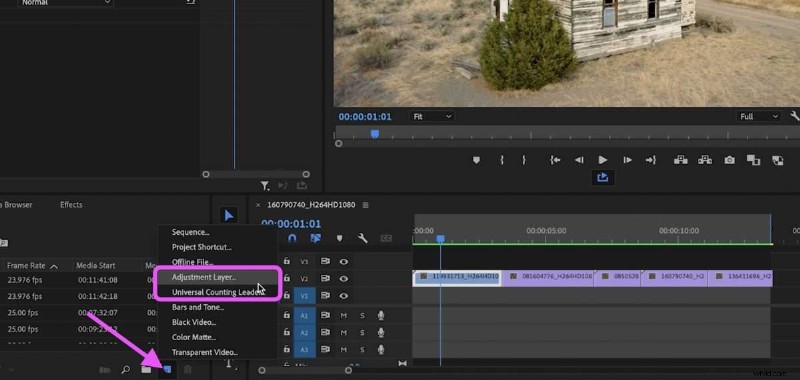Open the sequence panel menu icon
Image resolution: width=800 pixels, height=380 pixels.
(365, 205)
